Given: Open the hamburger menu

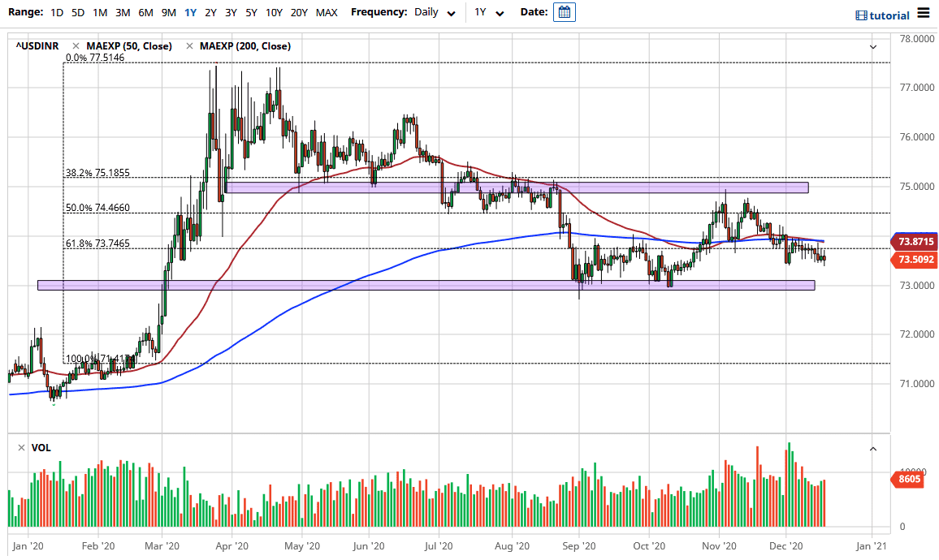Looking at the screenshot, I should pos(924,14).
